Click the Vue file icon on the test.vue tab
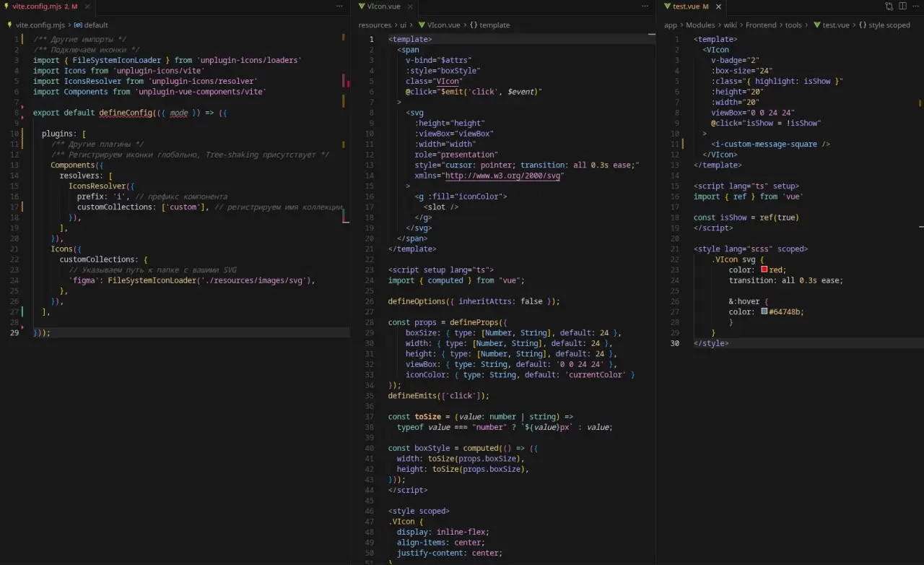Screen dimensions: 924x565 click(x=667, y=6)
